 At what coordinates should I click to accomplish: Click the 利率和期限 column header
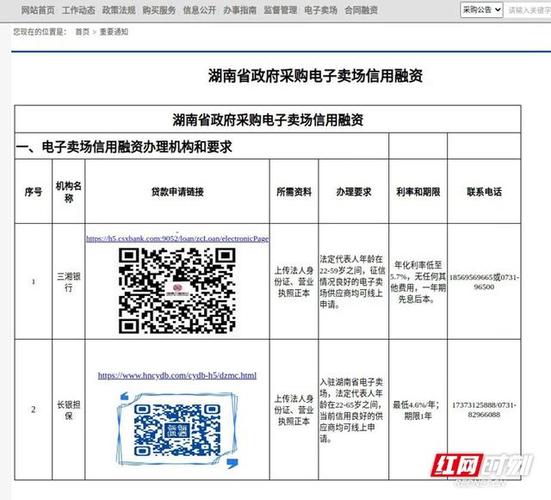[418, 192]
